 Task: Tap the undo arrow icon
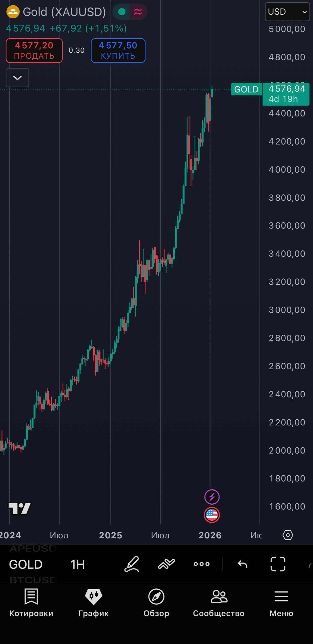click(x=242, y=564)
